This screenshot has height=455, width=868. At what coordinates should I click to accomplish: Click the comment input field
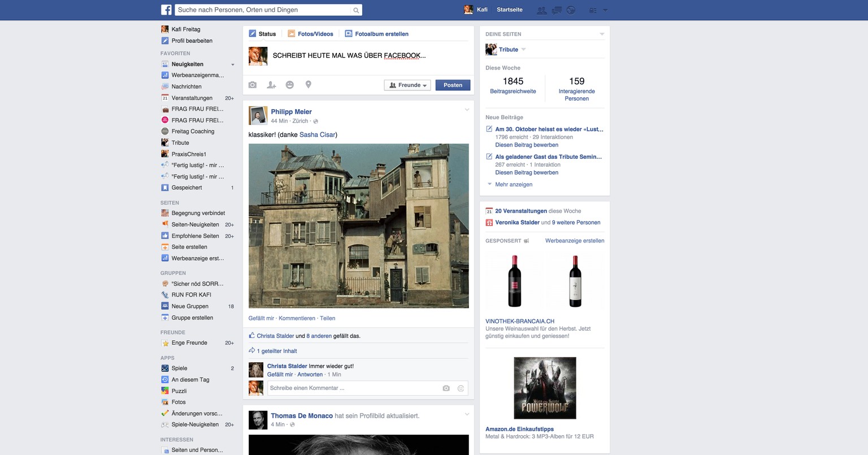[x=353, y=388]
